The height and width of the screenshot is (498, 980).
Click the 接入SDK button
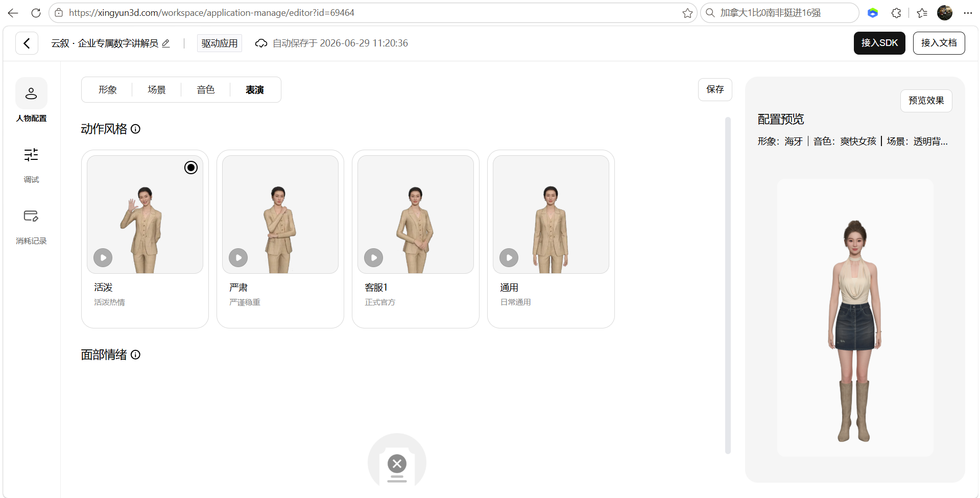pos(879,43)
